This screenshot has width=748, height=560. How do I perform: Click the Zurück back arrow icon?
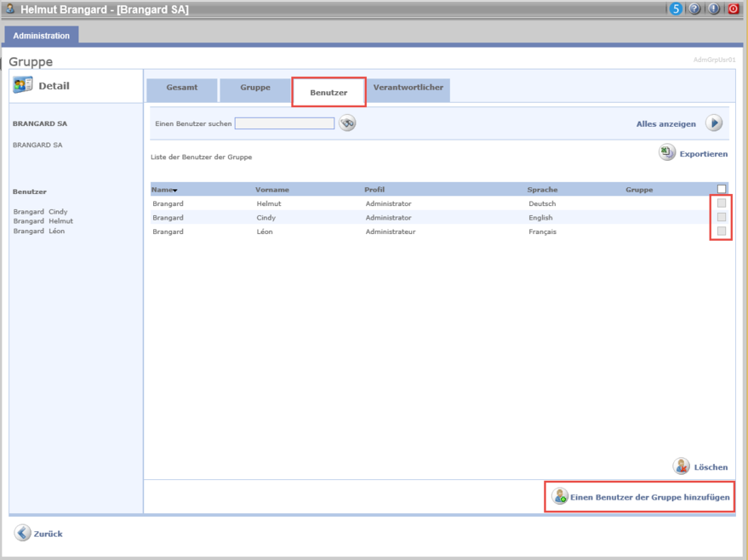click(x=22, y=534)
